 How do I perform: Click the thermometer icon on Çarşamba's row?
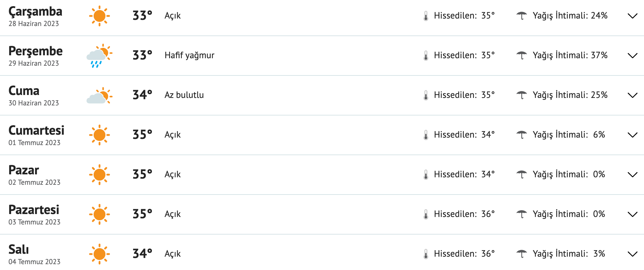(426, 15)
